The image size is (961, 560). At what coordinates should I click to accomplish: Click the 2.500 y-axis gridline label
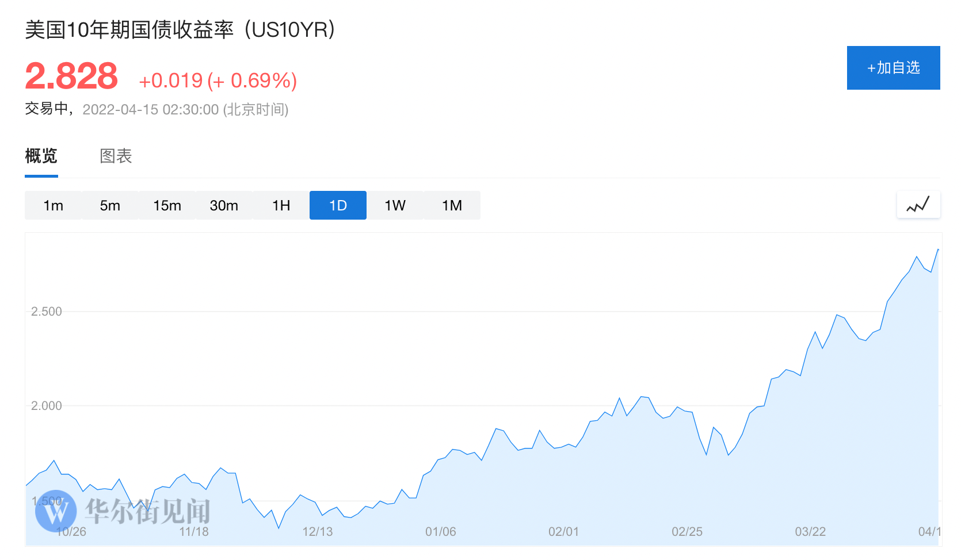47,312
